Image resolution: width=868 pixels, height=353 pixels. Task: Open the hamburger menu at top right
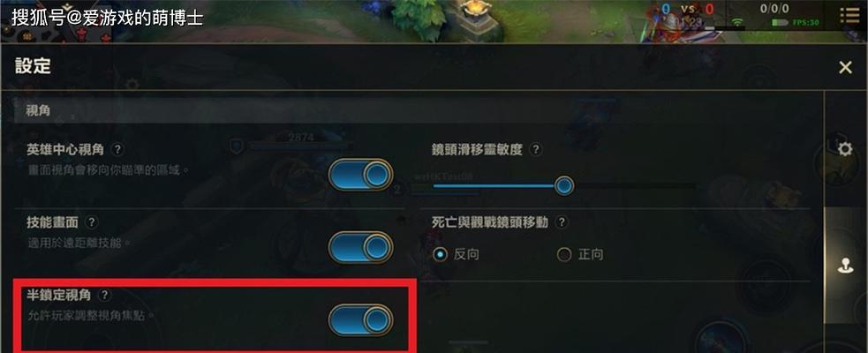click(x=849, y=15)
